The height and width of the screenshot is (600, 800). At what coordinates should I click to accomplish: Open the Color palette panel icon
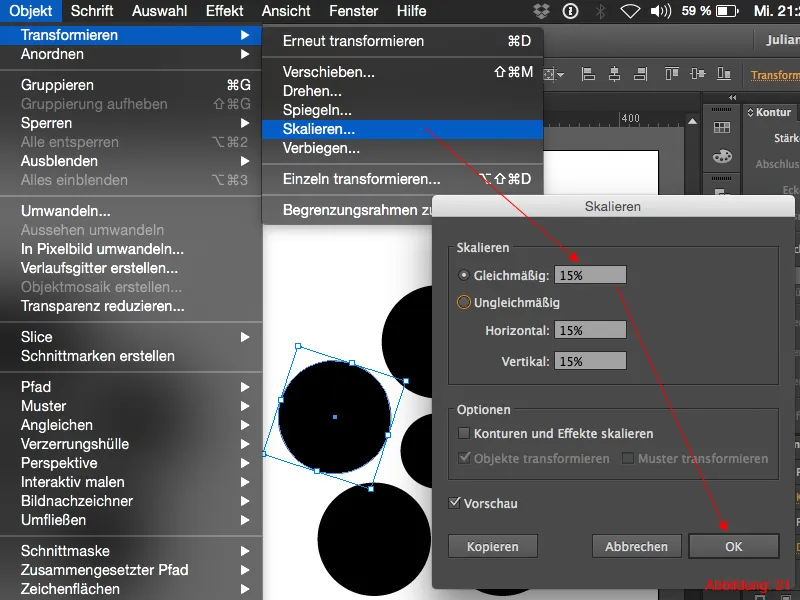(722, 156)
